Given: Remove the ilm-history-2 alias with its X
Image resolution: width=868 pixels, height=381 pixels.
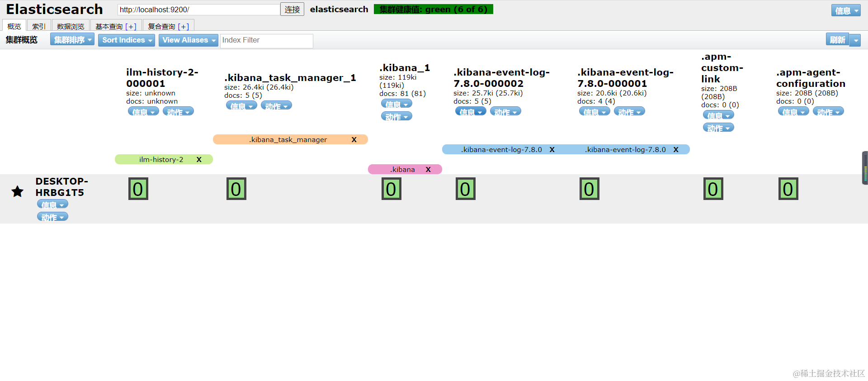Looking at the screenshot, I should tap(199, 159).
